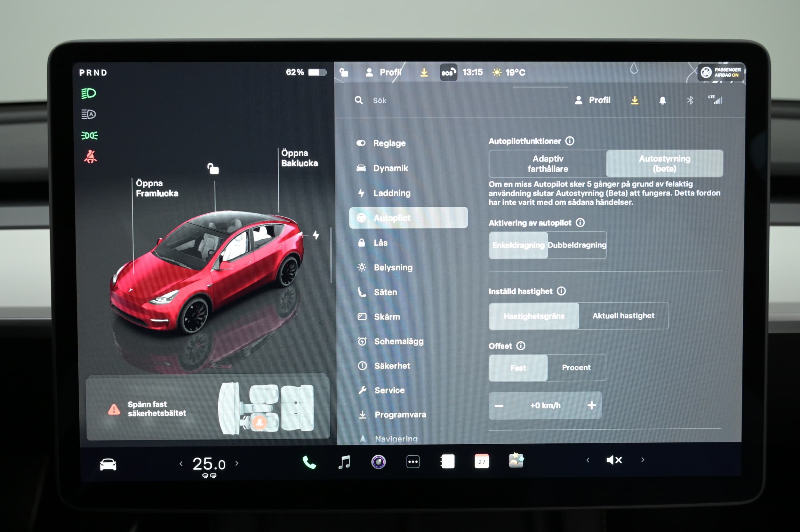Image resolution: width=800 pixels, height=532 pixels.
Task: Tap Öppna Baklucka to open trunk
Action: coord(300,158)
